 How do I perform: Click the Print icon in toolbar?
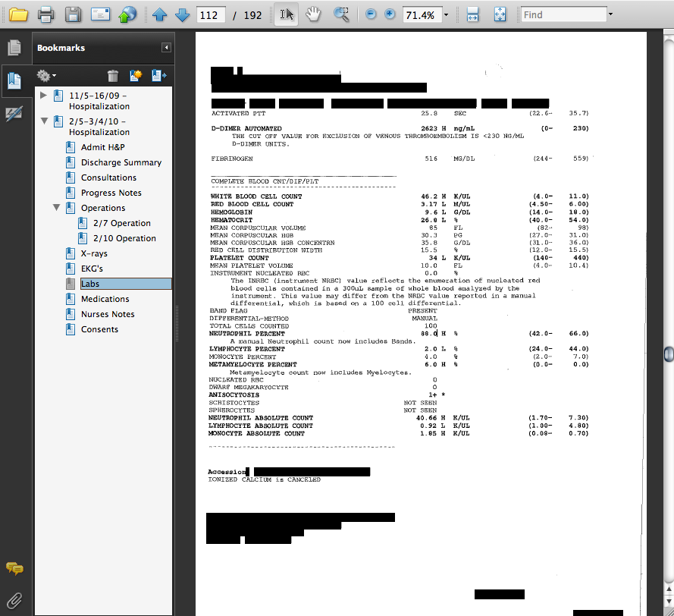coord(45,14)
